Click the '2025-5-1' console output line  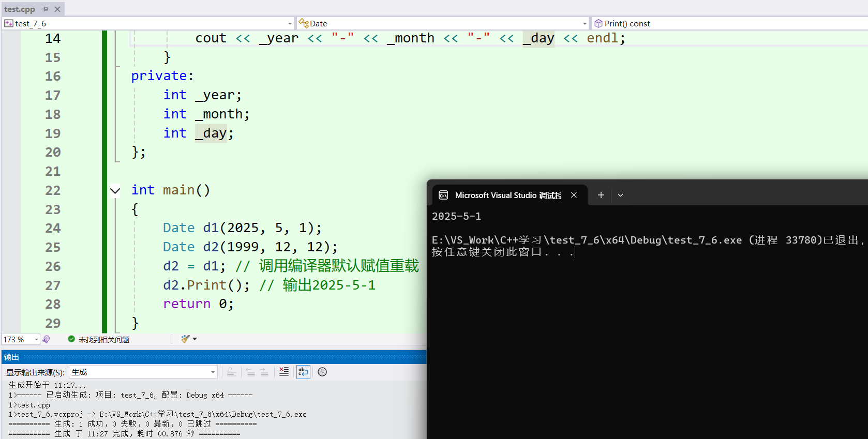(457, 216)
